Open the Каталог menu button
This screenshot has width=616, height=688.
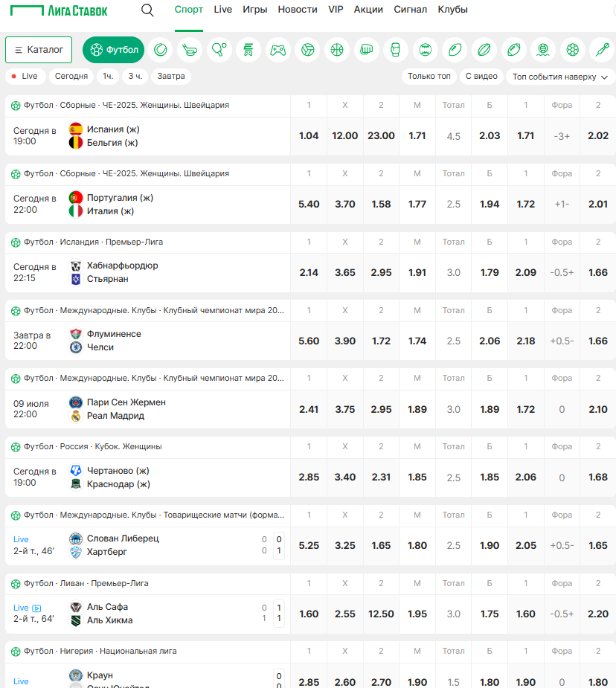[39, 50]
